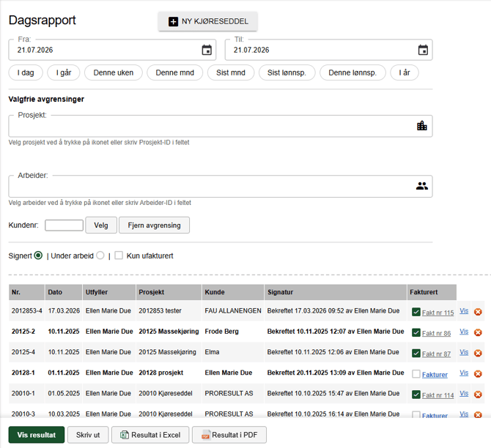
Task: Click Vis link for row 2012853-4
Action: tap(464, 311)
